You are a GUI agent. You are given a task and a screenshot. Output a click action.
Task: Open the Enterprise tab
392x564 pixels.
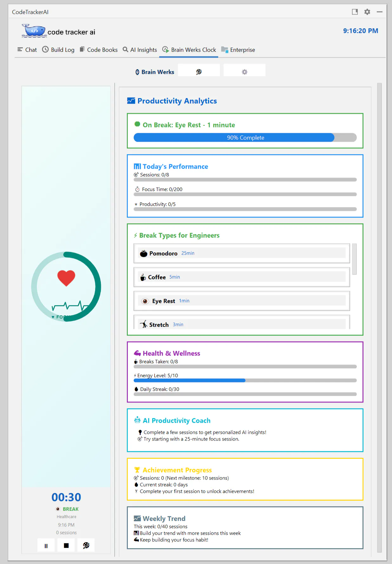coord(238,50)
